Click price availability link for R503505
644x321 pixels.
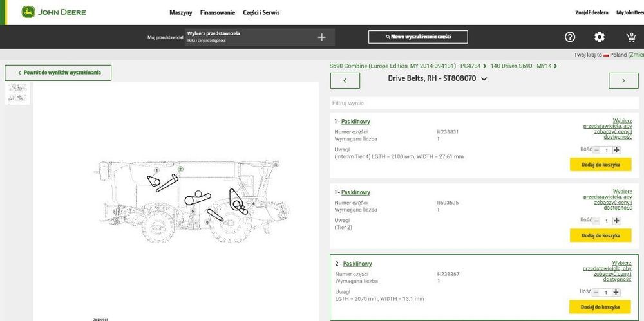[x=607, y=199]
